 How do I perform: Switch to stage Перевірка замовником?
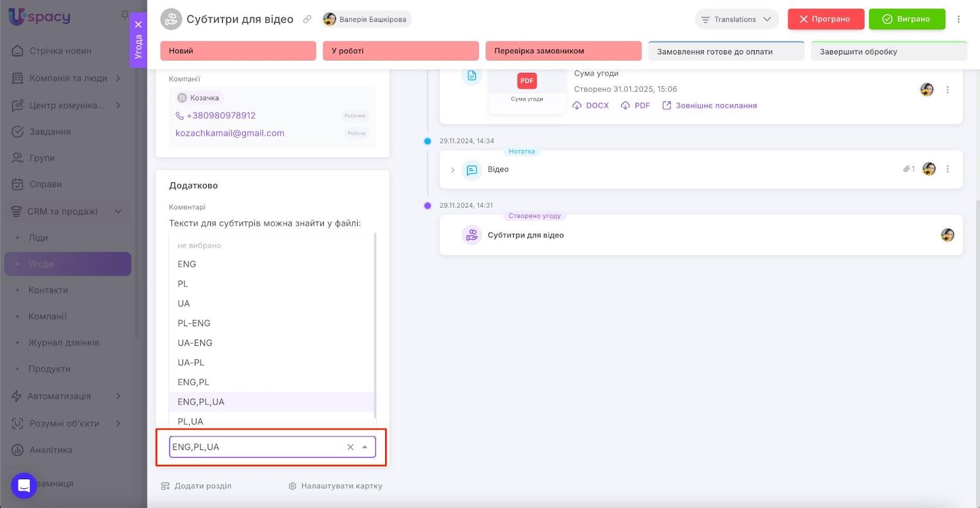click(563, 51)
